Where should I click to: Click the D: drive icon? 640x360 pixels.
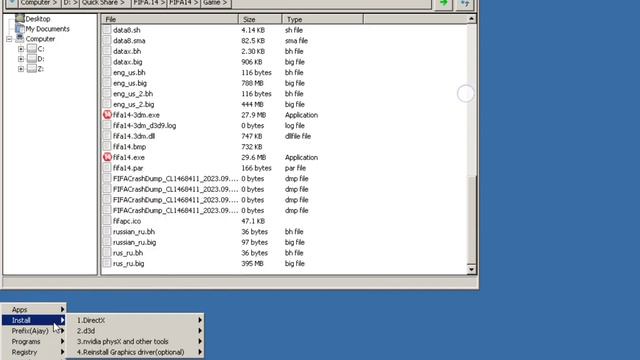pyautogui.click(x=32, y=59)
